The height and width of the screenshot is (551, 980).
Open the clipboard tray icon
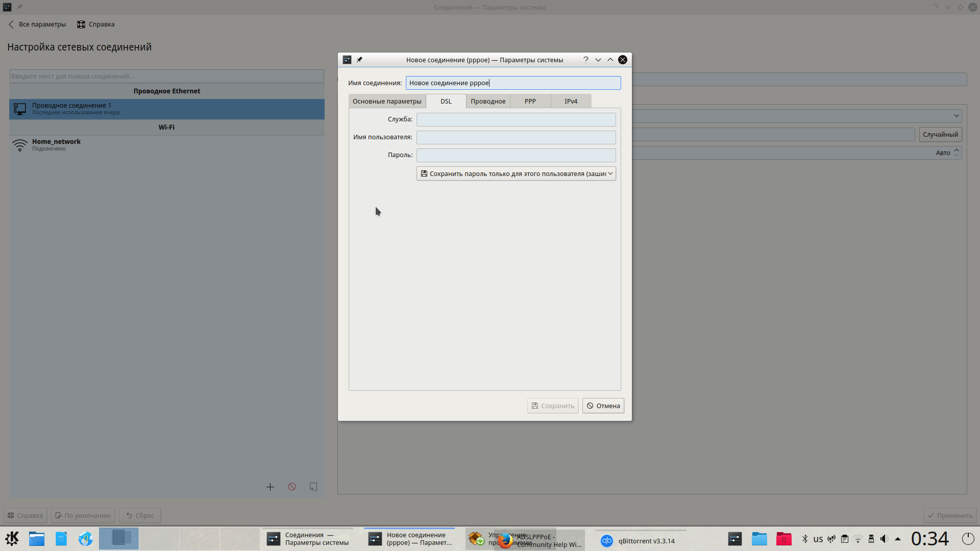(845, 539)
